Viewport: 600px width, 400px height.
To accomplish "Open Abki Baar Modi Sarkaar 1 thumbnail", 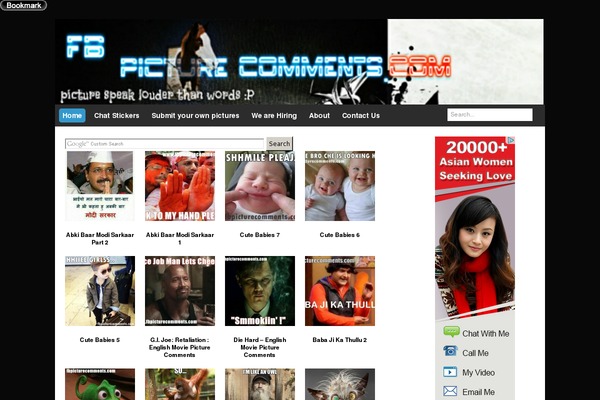I will (x=180, y=186).
